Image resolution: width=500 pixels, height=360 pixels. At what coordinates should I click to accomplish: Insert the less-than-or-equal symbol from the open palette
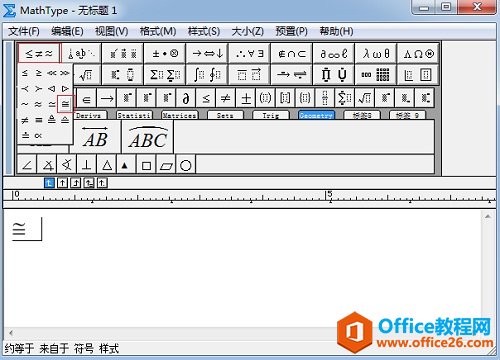tap(25, 73)
